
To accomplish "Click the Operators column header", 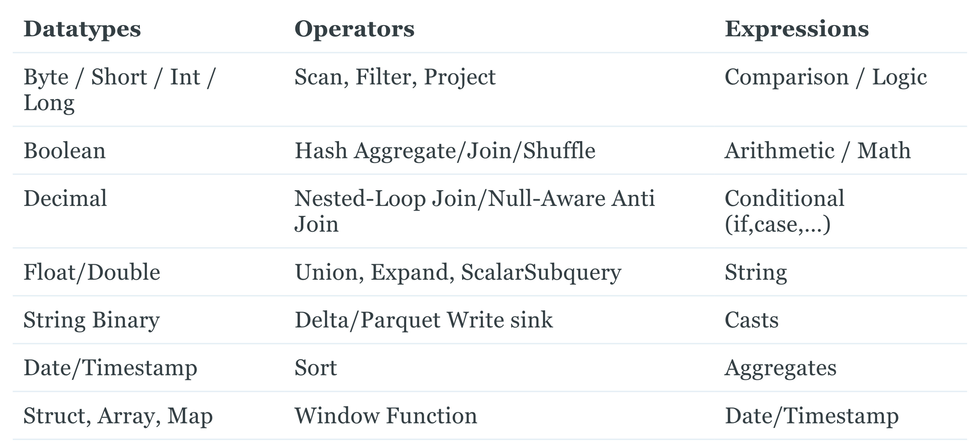I will pyautogui.click(x=354, y=29).
